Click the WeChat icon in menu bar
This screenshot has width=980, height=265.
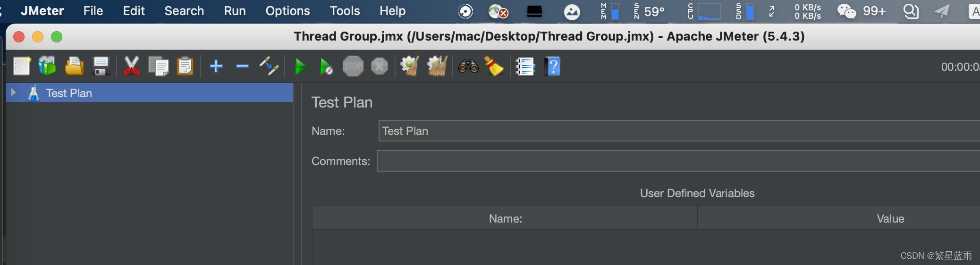(846, 11)
